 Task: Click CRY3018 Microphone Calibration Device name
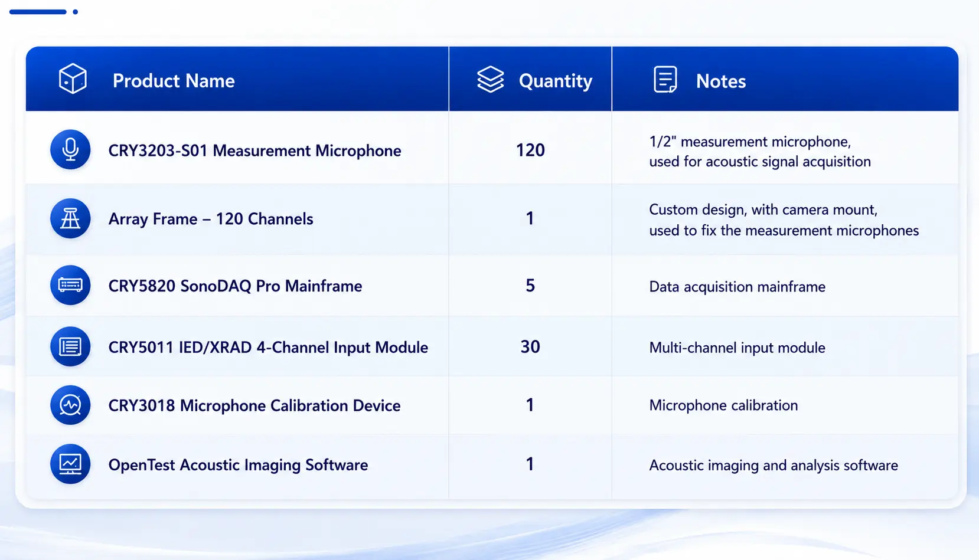pyautogui.click(x=254, y=406)
